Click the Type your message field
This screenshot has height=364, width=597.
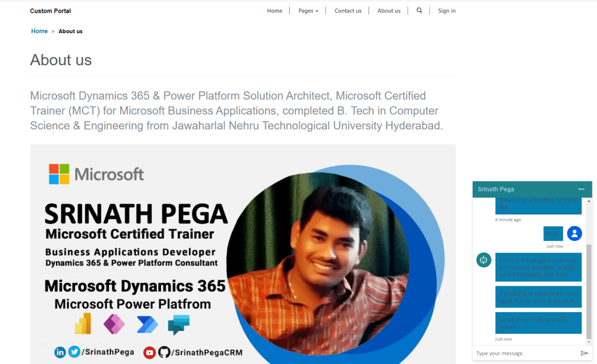point(525,354)
